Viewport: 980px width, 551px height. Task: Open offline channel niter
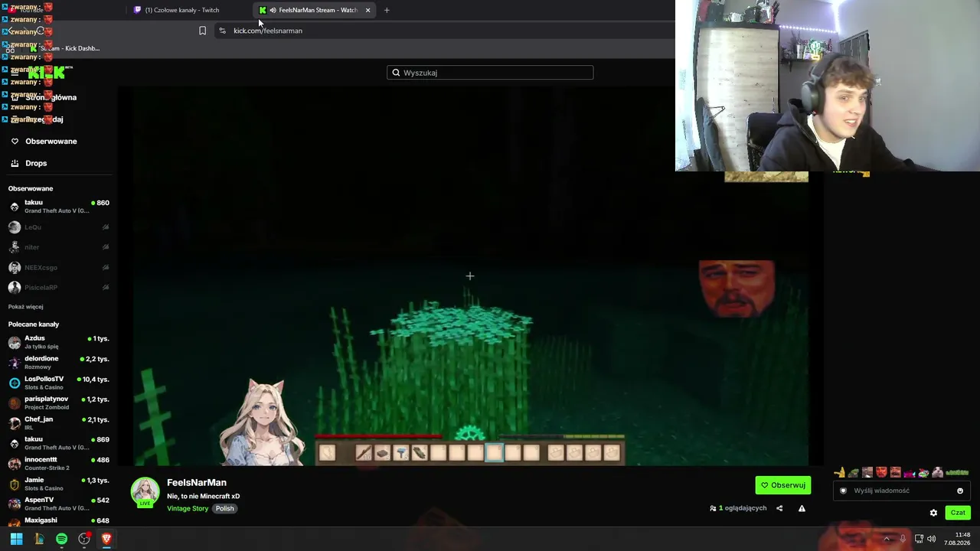[58, 247]
